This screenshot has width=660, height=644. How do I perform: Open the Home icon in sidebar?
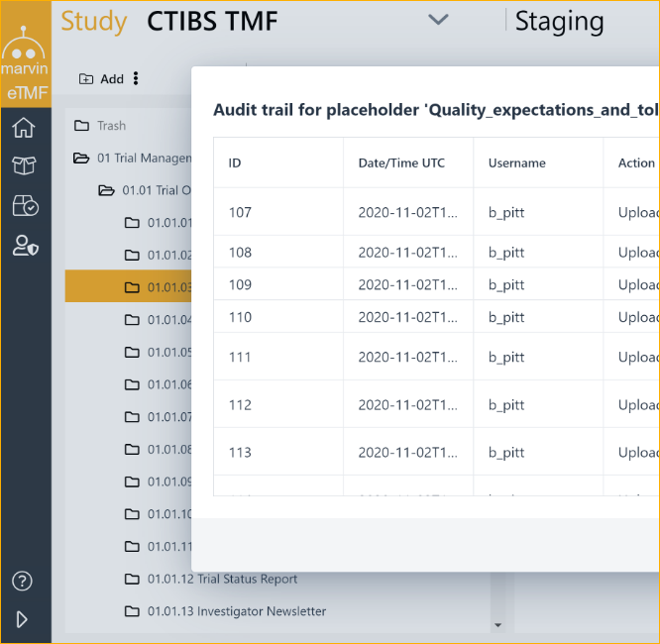click(x=25, y=127)
